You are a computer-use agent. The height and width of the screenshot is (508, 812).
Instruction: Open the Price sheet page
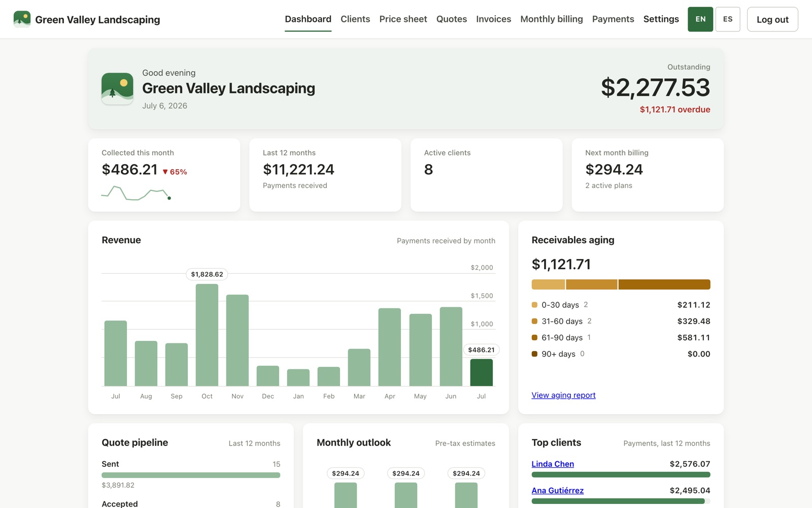[x=403, y=19]
